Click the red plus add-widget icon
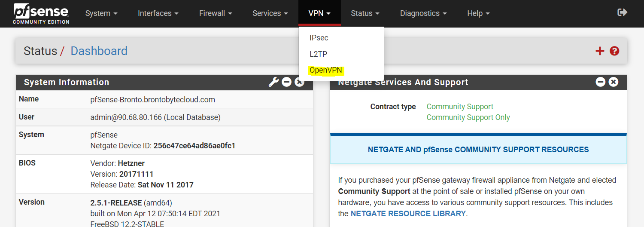Screen dimensions: 644x227 [600, 51]
